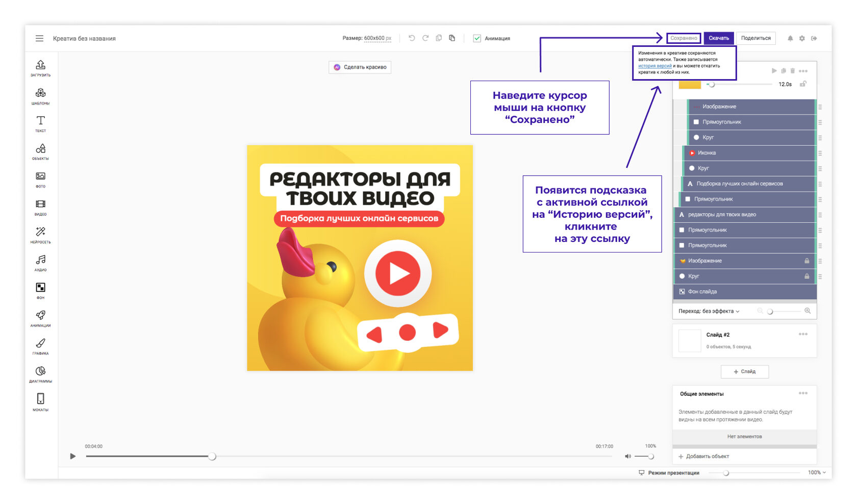Click the playback timeline slider handle

(x=212, y=456)
